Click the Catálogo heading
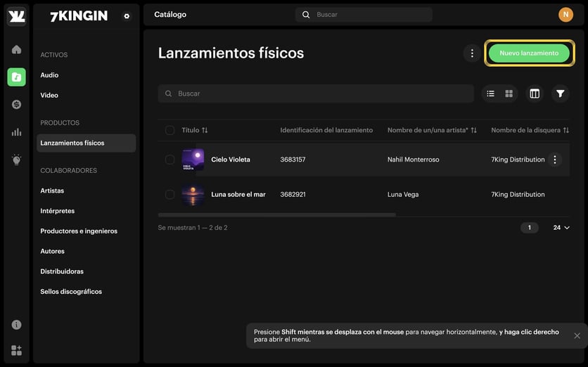The image size is (588, 367). point(170,15)
